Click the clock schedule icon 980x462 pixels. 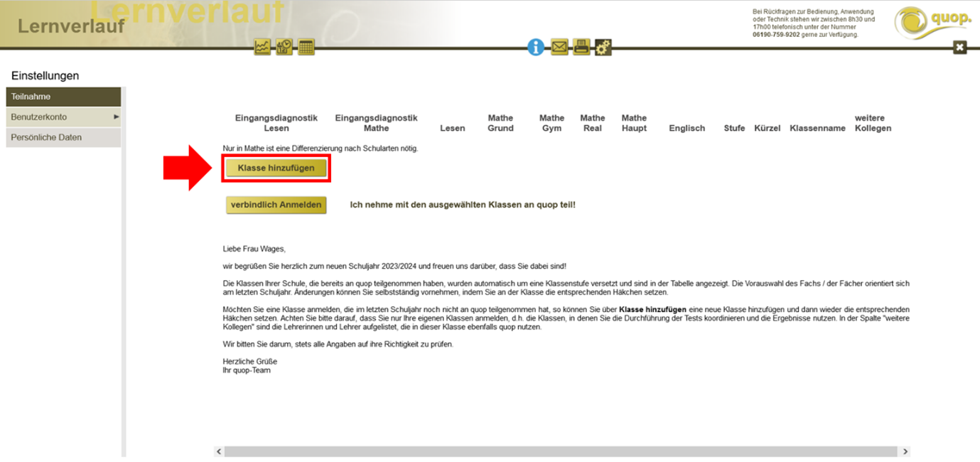[284, 48]
